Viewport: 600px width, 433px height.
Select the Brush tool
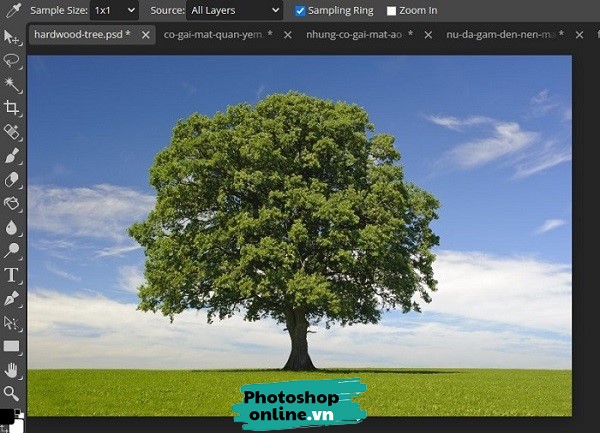[x=11, y=156]
